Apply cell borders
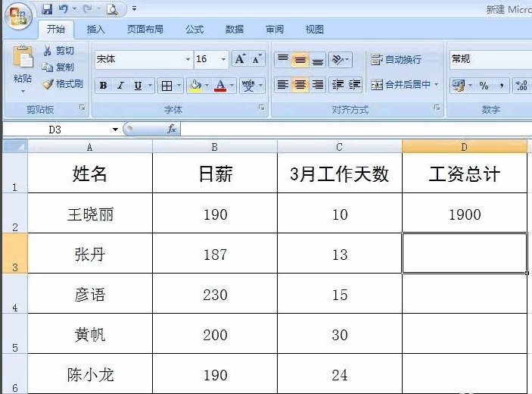Image resolution: width=532 pixels, height=394 pixels. click(x=166, y=86)
